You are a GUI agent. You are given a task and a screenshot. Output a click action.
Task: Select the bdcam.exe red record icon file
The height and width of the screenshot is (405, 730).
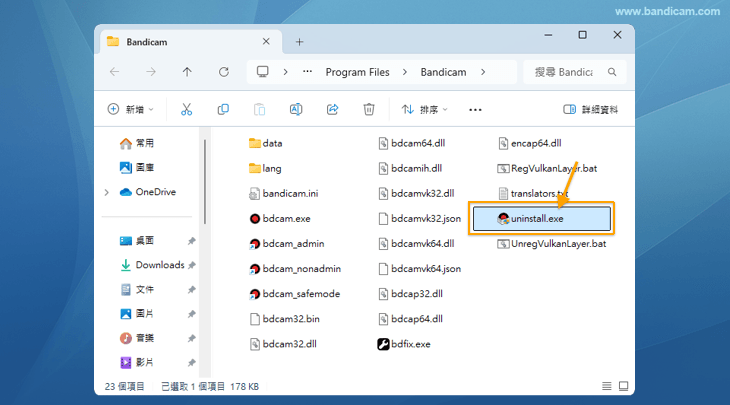click(x=280, y=219)
